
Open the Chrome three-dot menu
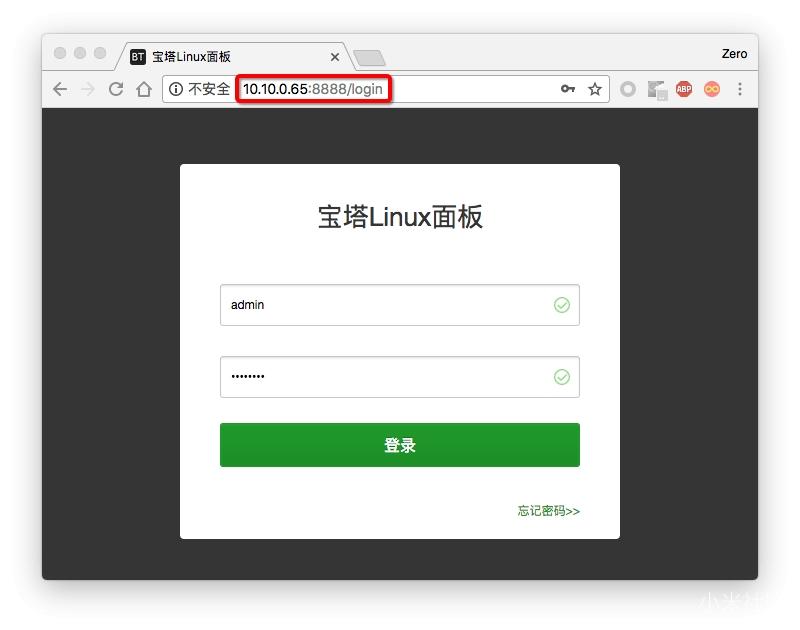click(739, 89)
